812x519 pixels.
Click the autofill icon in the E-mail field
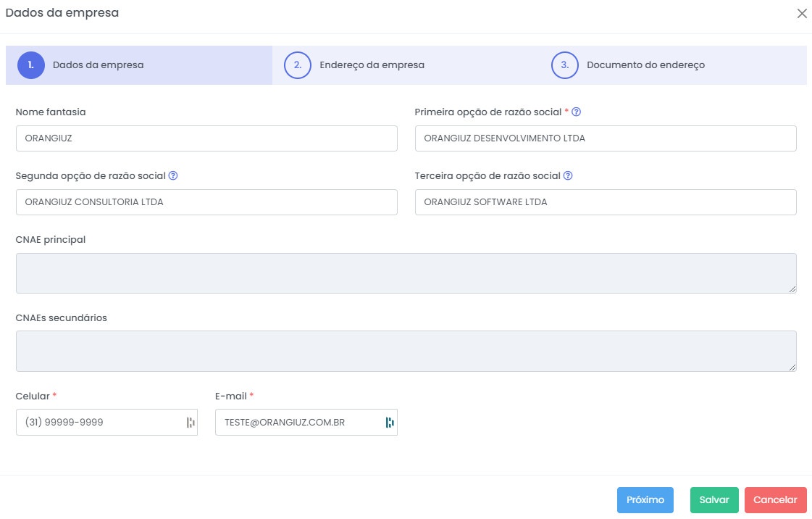[390, 423]
